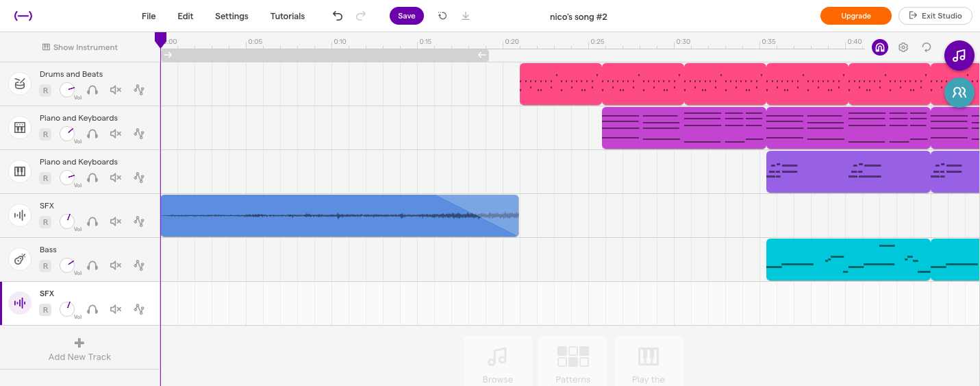
Task: Open automation for the Bass track
Action: [139, 265]
